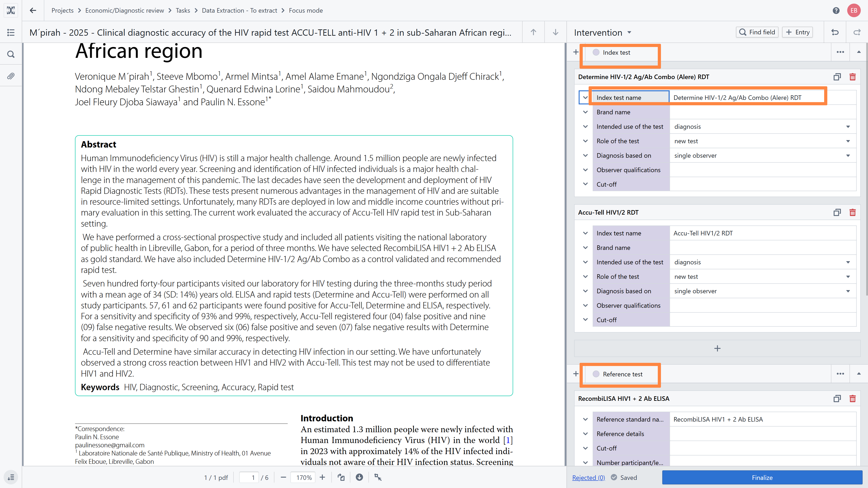Click Focus mode in the breadcrumb
The height and width of the screenshot is (488, 868).
306,10
